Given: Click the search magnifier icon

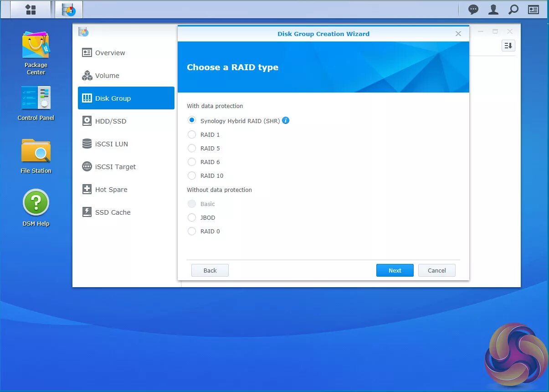Looking at the screenshot, I should tap(513, 10).
